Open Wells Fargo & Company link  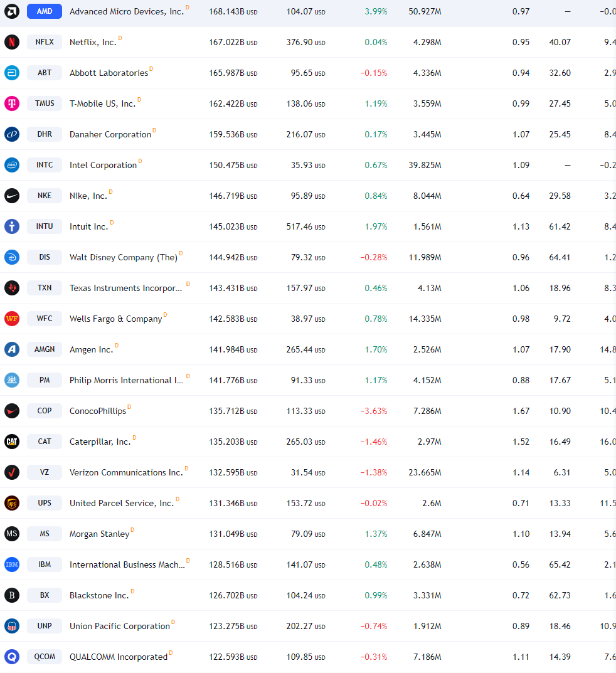(x=116, y=319)
